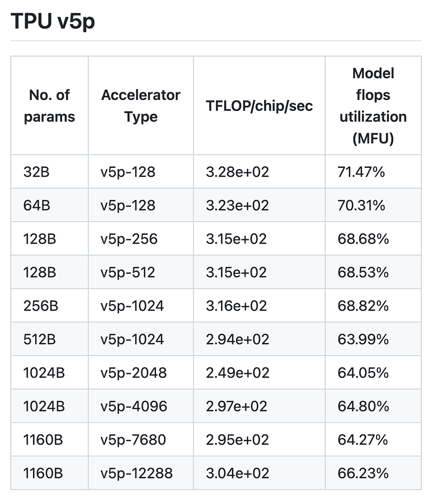Select the v5p-2048 accelerator cell
The width and height of the screenshot is (439, 504).
point(134,373)
